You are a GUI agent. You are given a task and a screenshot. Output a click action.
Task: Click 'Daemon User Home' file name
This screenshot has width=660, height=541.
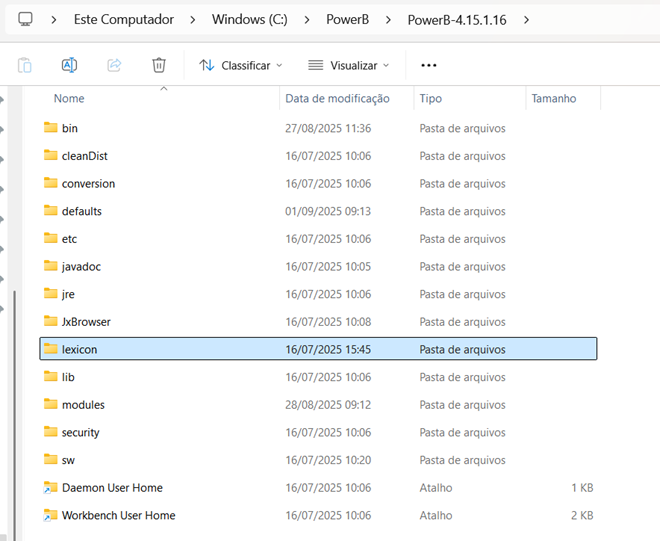coord(112,488)
